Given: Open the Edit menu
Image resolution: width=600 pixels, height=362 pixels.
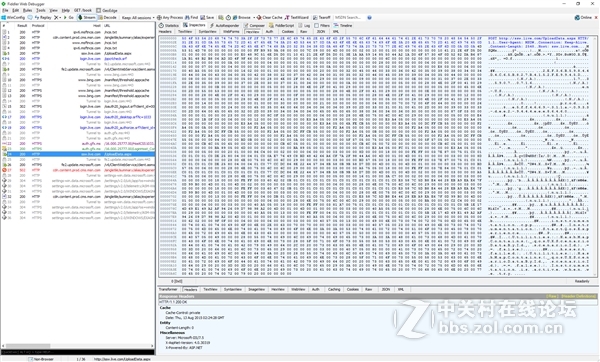Looking at the screenshot, I should [16, 10].
